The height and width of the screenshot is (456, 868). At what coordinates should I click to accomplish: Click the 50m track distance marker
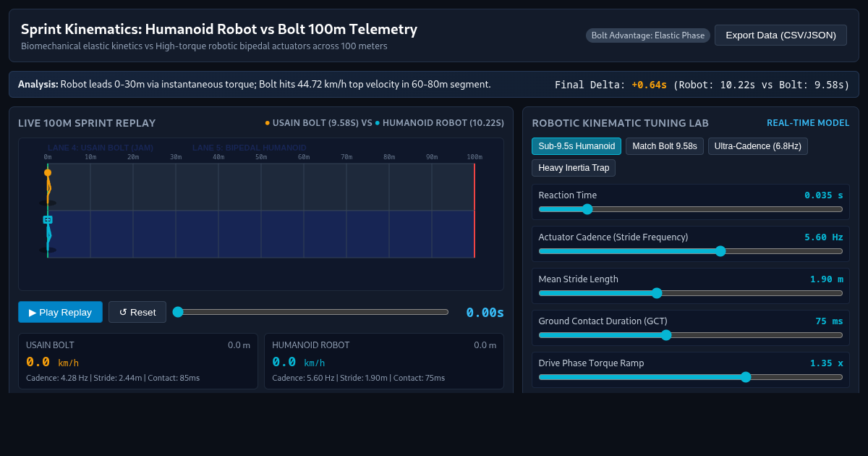(261, 157)
